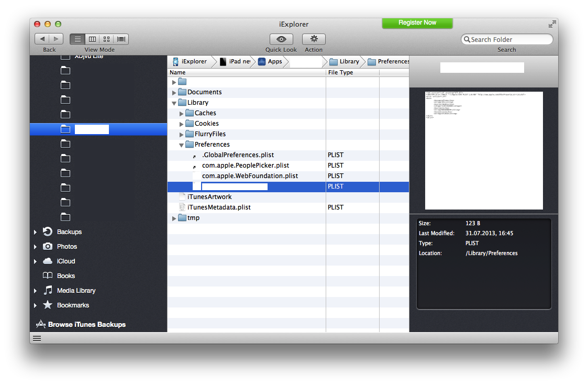Select the Cookies folder icon
The width and height of the screenshot is (588, 385).
pyautogui.click(x=190, y=124)
